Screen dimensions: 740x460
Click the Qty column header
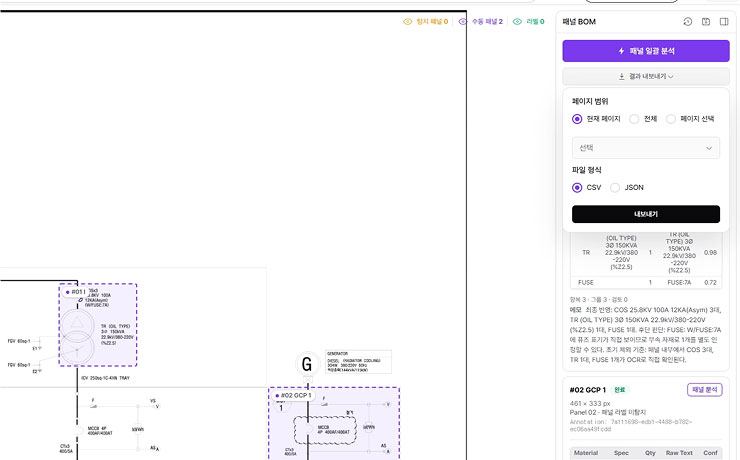point(650,453)
